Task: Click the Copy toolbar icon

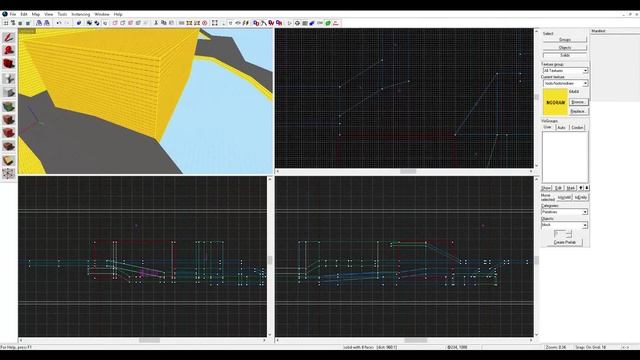Action: tap(164, 23)
